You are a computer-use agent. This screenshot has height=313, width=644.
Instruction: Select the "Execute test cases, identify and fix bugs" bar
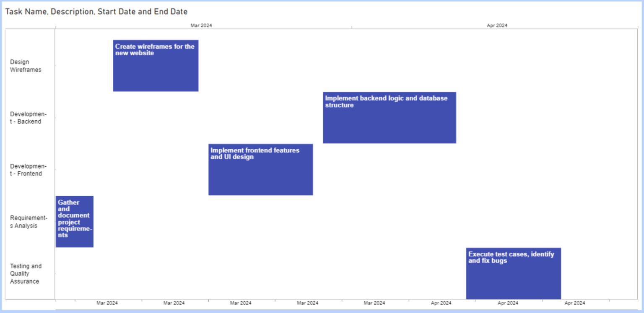513,273
